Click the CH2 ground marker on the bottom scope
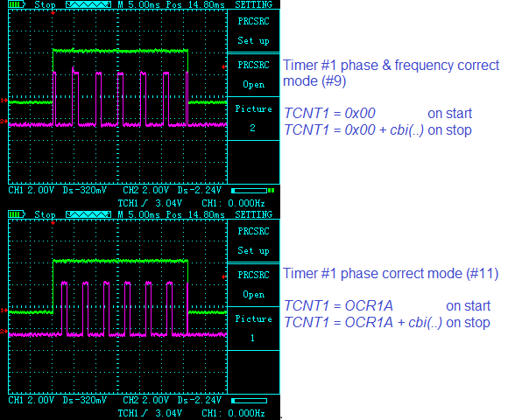 tap(4, 331)
